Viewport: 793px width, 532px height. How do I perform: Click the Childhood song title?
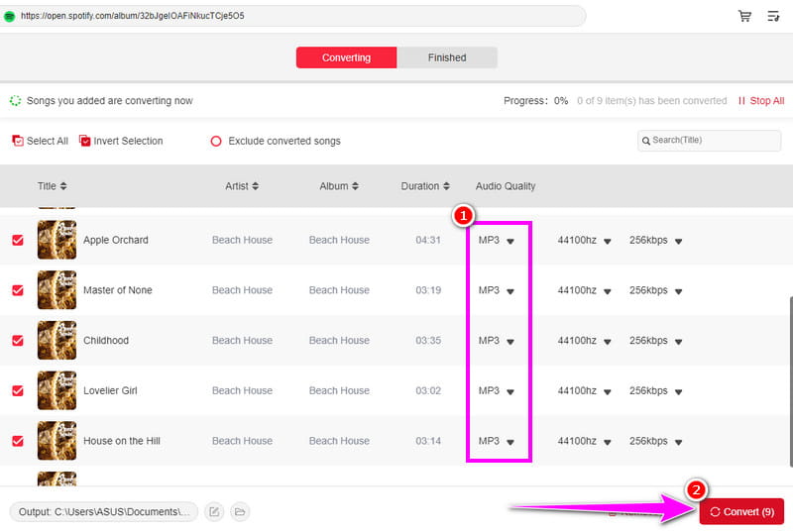(x=106, y=341)
